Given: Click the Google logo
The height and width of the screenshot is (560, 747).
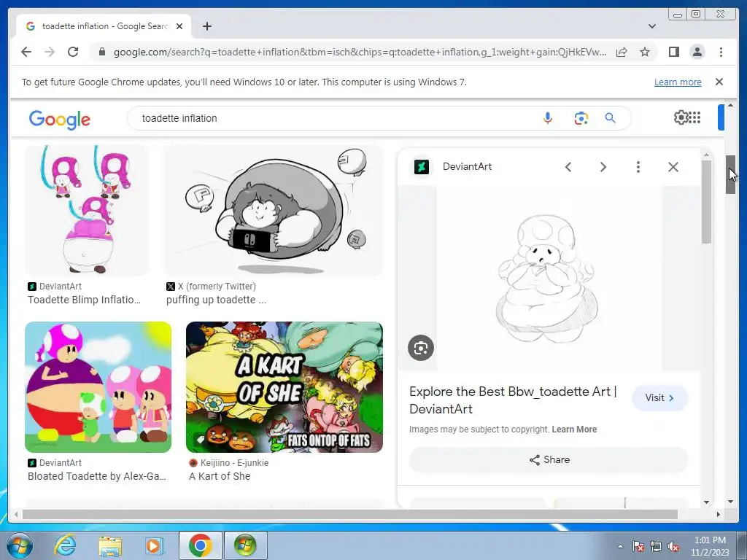Looking at the screenshot, I should [x=60, y=119].
